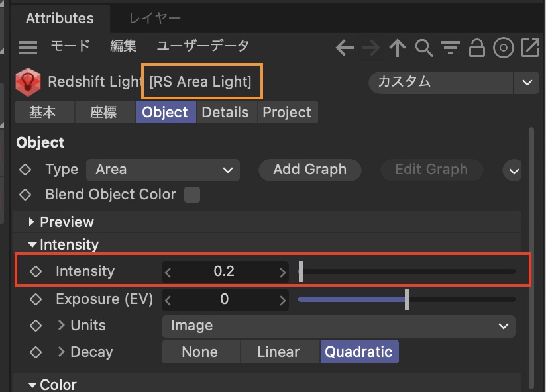The width and height of the screenshot is (546, 392).
Task: Set decay to Linear
Action: point(278,352)
